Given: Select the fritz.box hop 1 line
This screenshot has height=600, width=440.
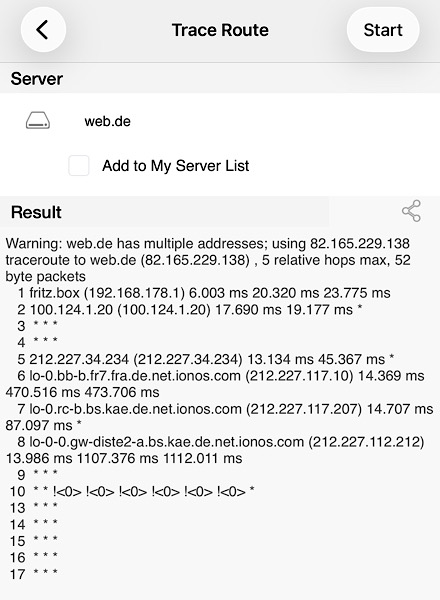Looking at the screenshot, I should pos(204,293).
